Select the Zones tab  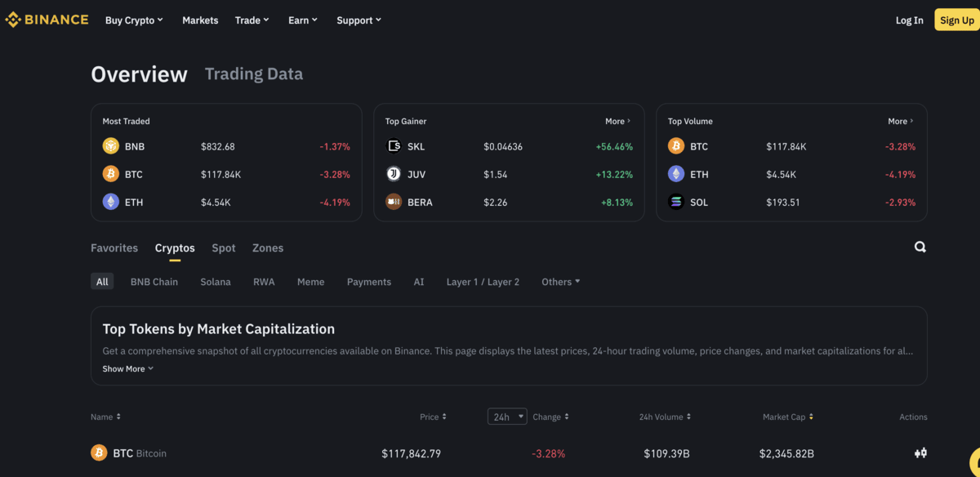(x=268, y=247)
